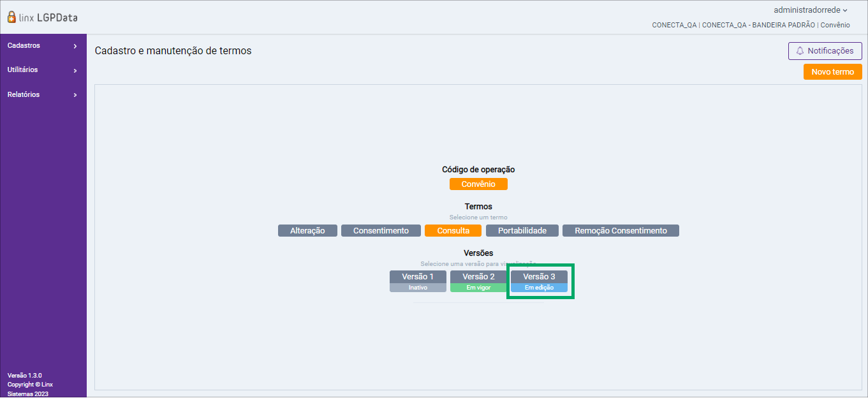The width and height of the screenshot is (868, 398).
Task: Expand the Relatórios chevron arrow
Action: (x=75, y=95)
